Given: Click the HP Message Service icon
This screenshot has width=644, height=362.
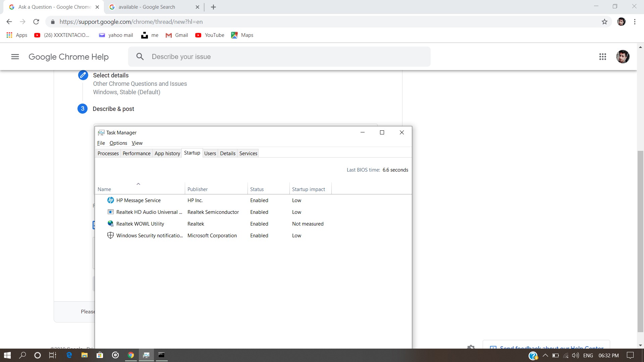Looking at the screenshot, I should 110,200.
